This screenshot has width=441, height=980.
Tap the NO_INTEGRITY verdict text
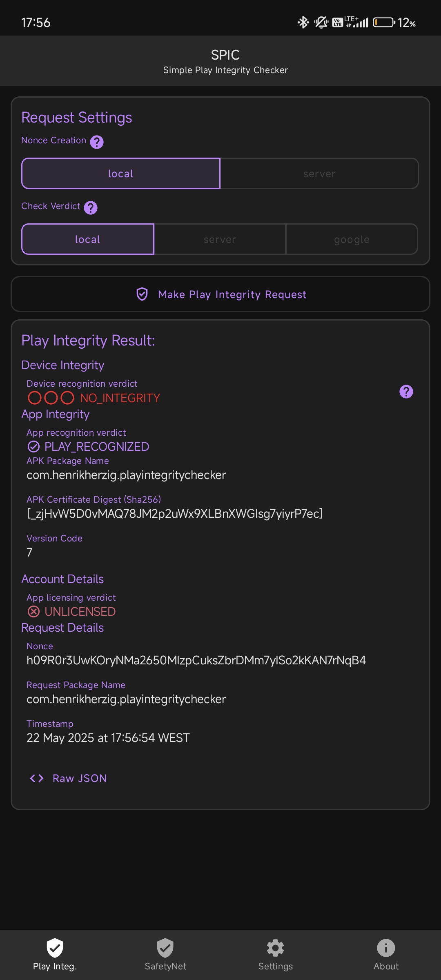[x=120, y=398]
